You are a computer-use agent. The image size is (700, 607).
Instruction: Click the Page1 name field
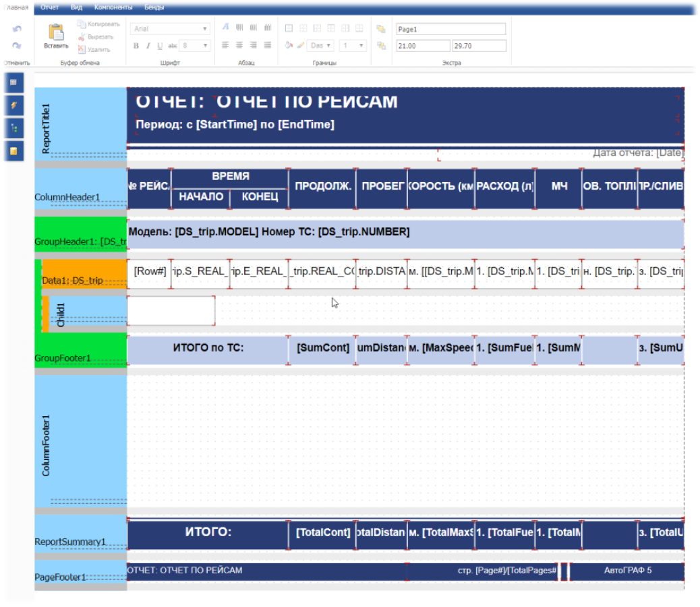(x=451, y=29)
